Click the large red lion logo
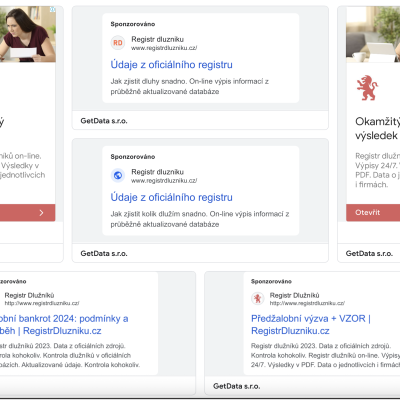Screen dimensions: 400x400 [x=367, y=88]
